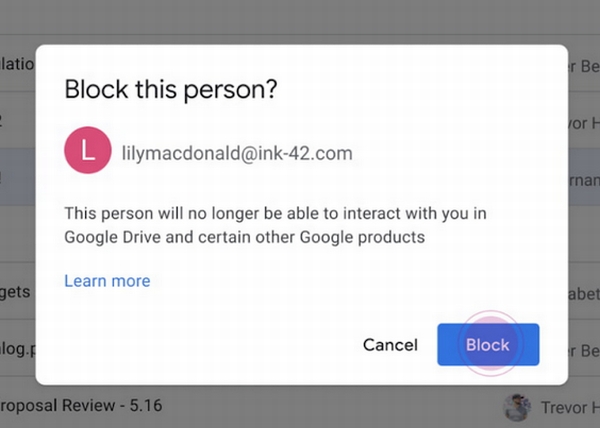Click the owner name beside the "alog.p" row
Screen dimensions: 600x428
coord(584,351)
